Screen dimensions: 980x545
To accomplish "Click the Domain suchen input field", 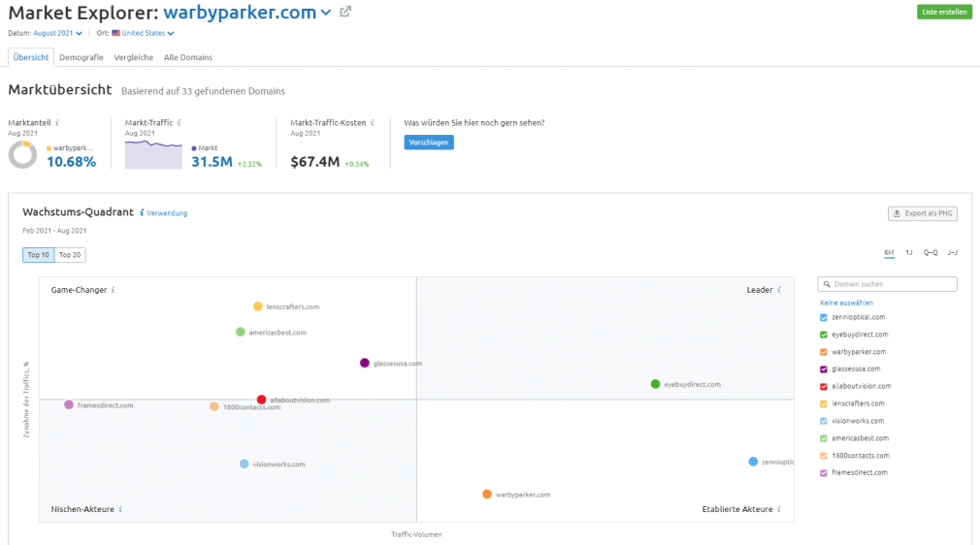I will (x=887, y=284).
